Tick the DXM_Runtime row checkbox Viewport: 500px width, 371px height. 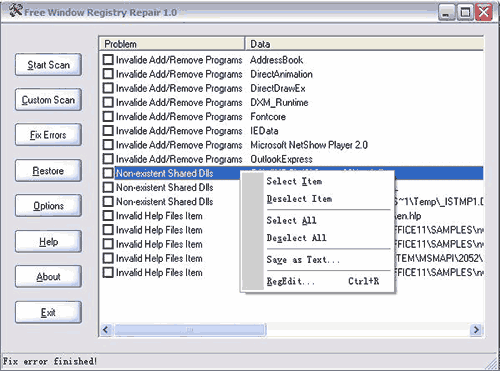[108, 102]
